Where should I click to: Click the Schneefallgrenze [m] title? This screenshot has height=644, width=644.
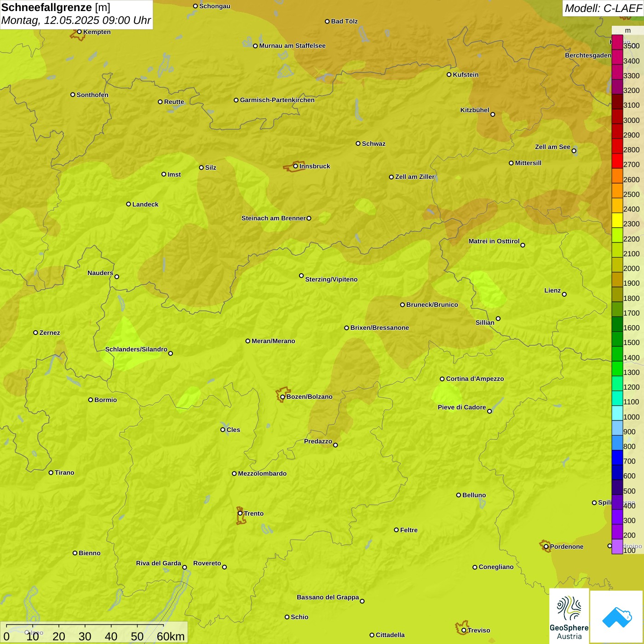point(56,7)
